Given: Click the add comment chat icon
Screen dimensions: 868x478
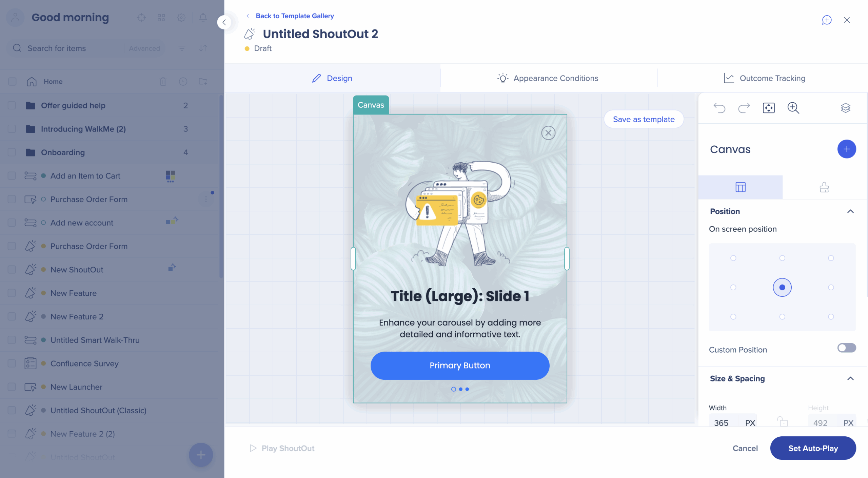Looking at the screenshot, I should [827, 20].
